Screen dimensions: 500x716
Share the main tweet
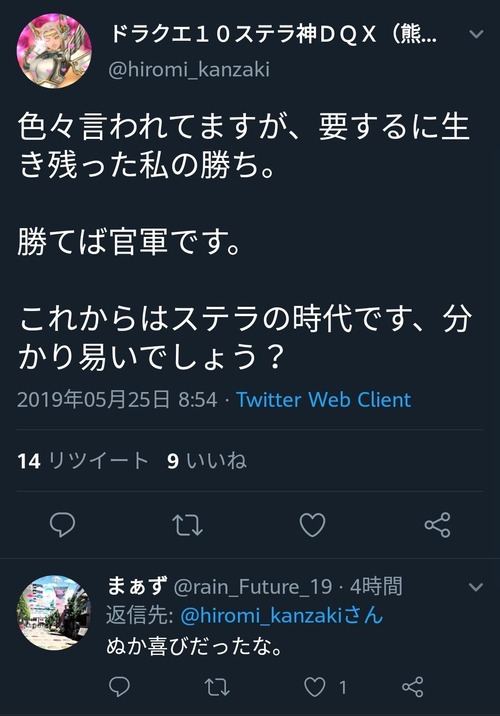coord(437,525)
